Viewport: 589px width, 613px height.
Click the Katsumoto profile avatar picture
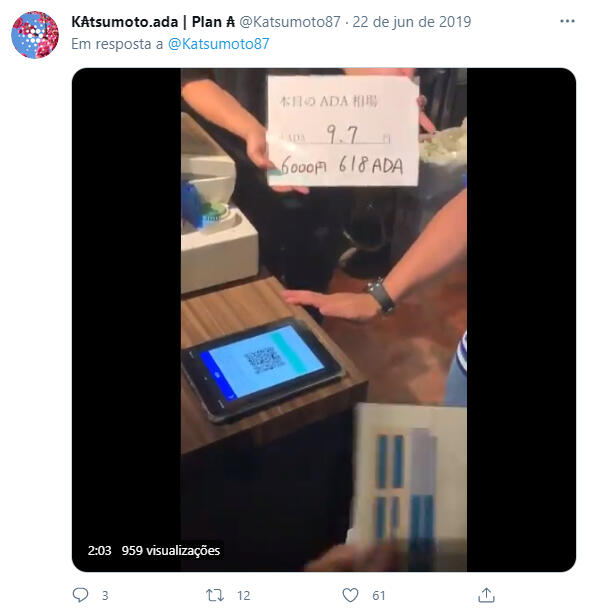[35, 35]
